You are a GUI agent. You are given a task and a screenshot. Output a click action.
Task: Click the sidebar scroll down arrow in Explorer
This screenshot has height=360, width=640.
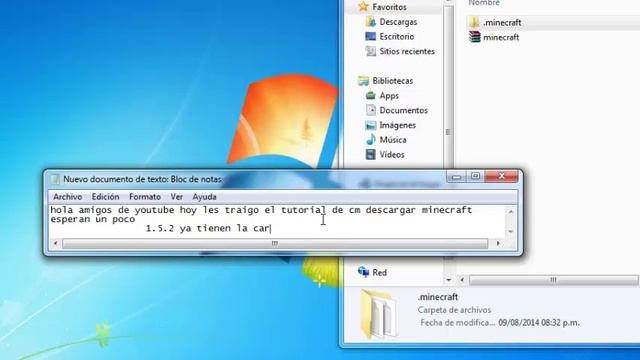tap(449, 280)
